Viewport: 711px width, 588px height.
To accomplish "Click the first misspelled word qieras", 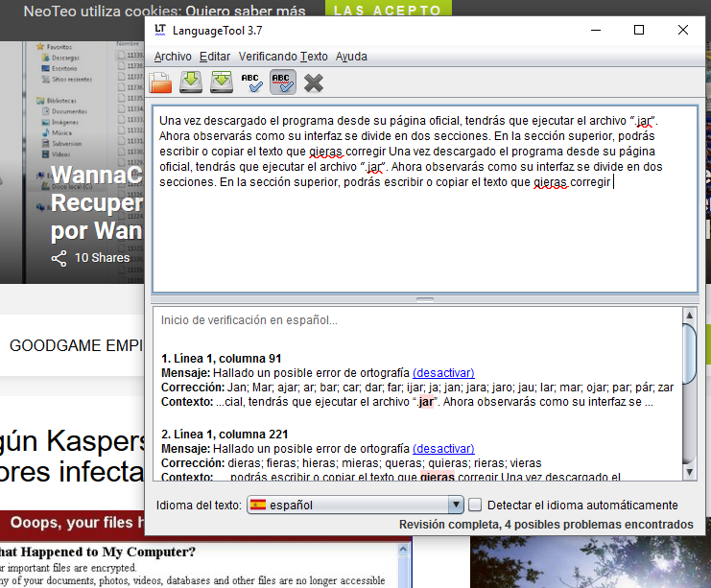I will tap(325, 152).
